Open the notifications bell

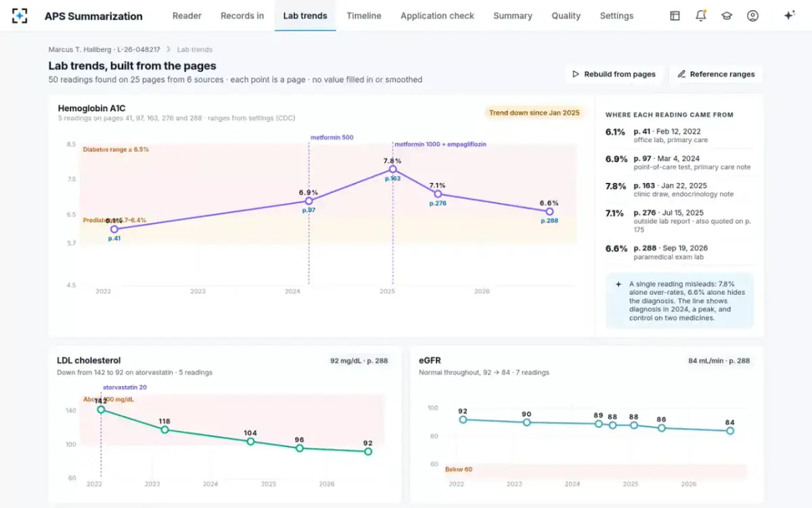coord(701,16)
